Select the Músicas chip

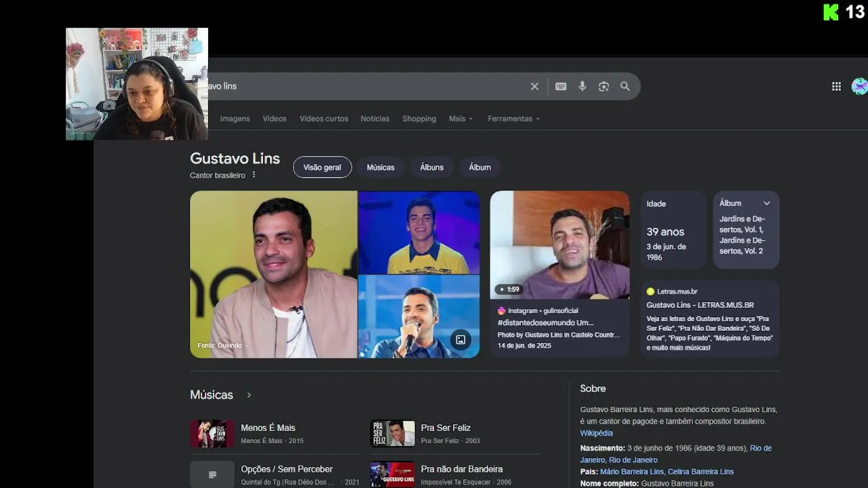coord(380,167)
